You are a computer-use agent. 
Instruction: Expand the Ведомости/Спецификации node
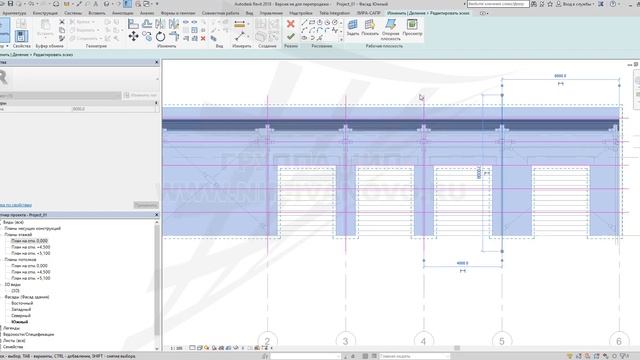[x=29, y=334]
